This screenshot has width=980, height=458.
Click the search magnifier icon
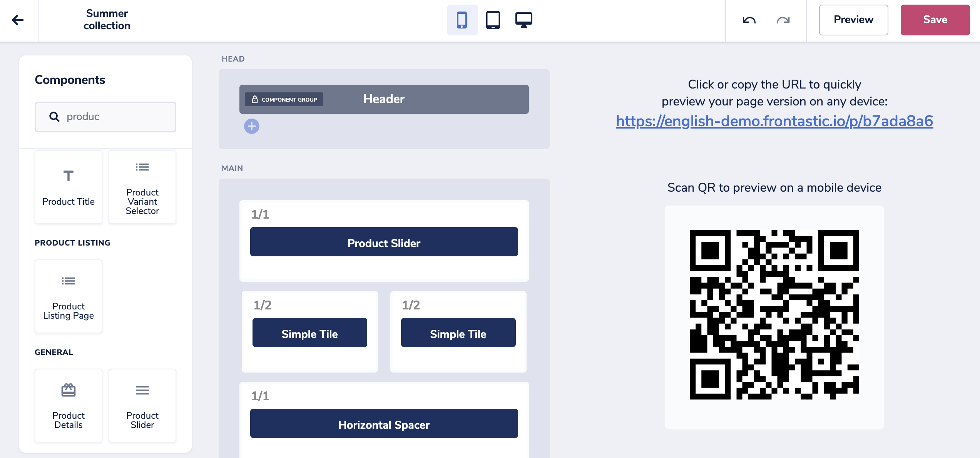click(x=54, y=117)
